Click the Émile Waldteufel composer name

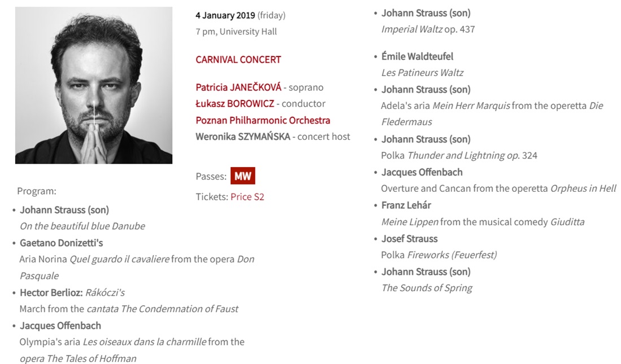417,56
